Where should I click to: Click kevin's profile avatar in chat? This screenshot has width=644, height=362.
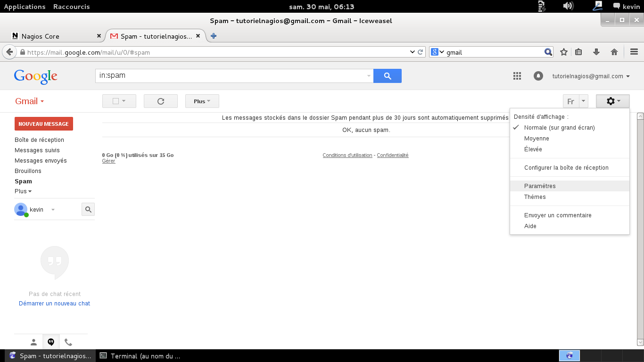click(21, 209)
